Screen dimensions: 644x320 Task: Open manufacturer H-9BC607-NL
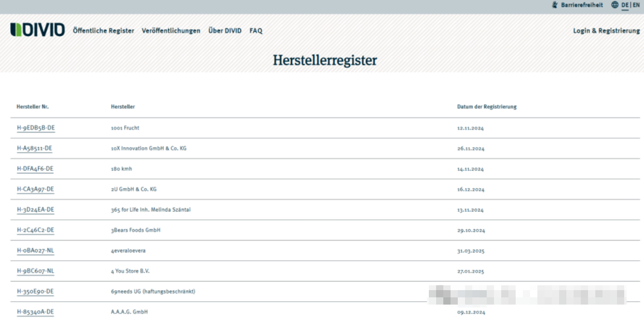(35, 271)
